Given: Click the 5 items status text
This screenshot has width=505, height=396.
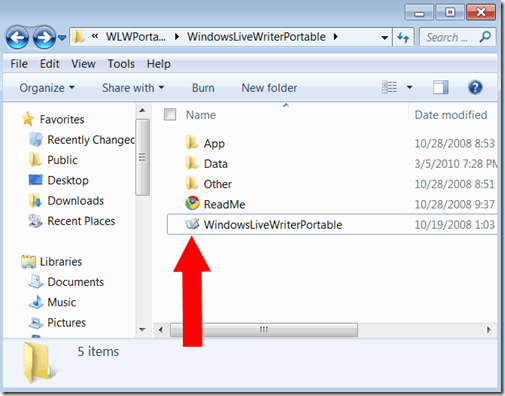Looking at the screenshot, I should pos(98,352).
